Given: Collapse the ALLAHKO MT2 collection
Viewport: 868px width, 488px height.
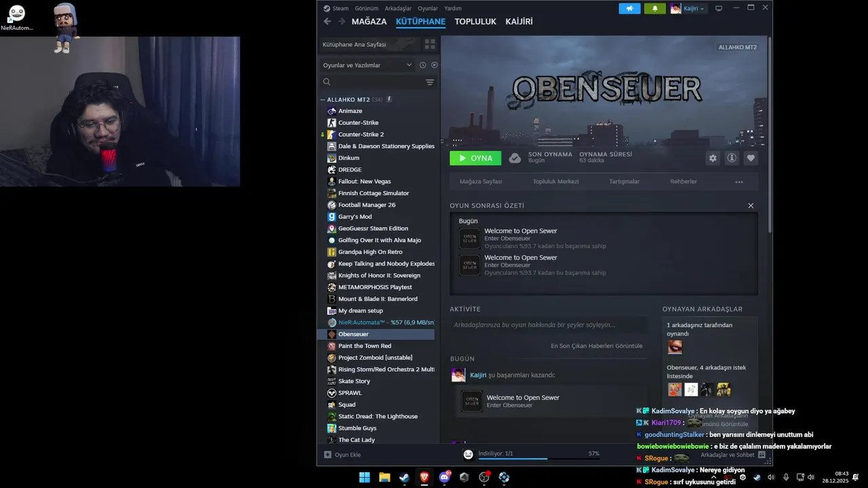Looking at the screenshot, I should point(323,100).
